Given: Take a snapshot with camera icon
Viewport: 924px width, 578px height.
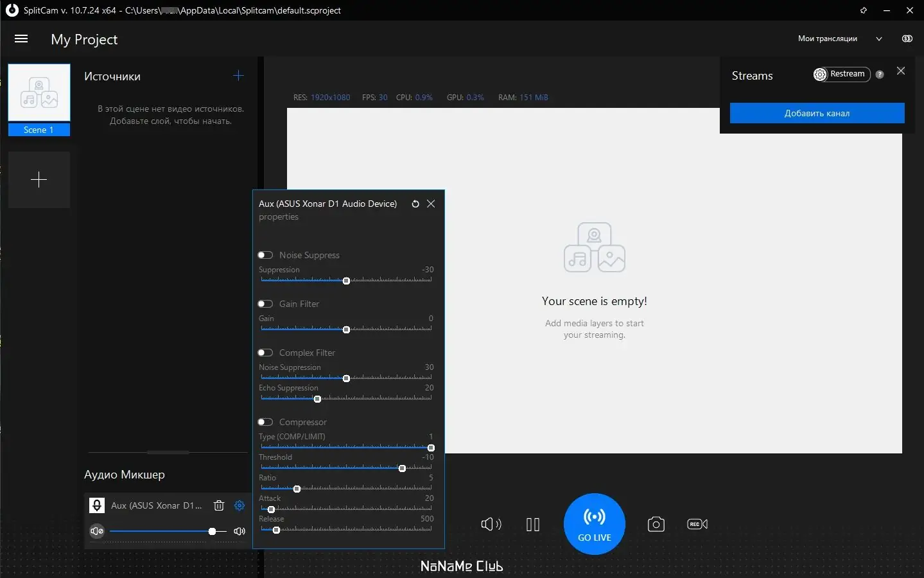Looking at the screenshot, I should pos(656,524).
